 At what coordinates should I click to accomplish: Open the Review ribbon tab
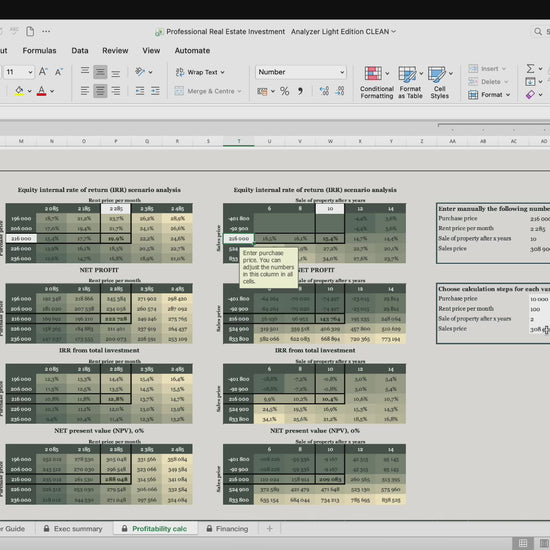(115, 51)
